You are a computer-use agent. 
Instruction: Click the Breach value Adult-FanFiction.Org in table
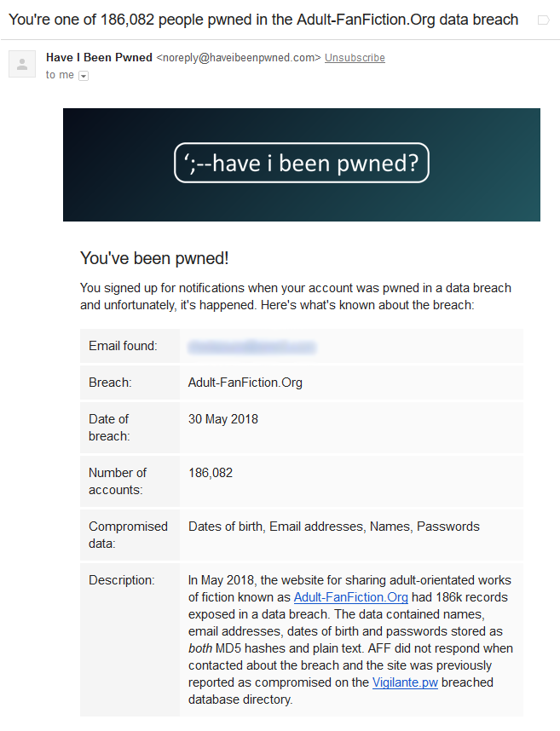coord(245,383)
